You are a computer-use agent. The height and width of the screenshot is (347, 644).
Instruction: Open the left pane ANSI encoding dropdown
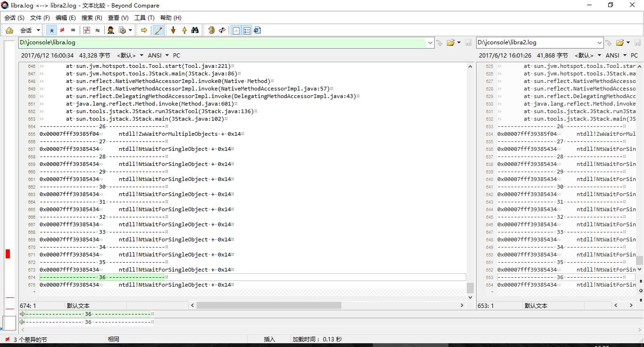point(158,55)
